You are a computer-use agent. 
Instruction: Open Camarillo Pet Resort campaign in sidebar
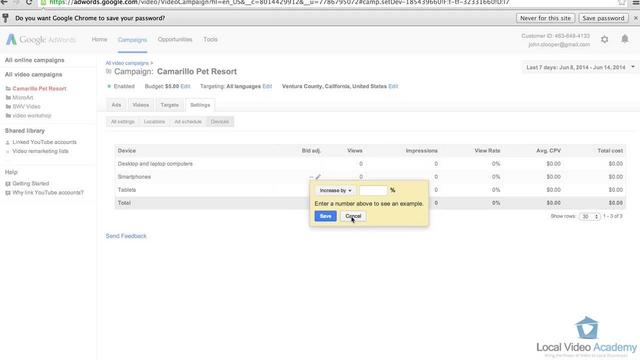pos(39,89)
